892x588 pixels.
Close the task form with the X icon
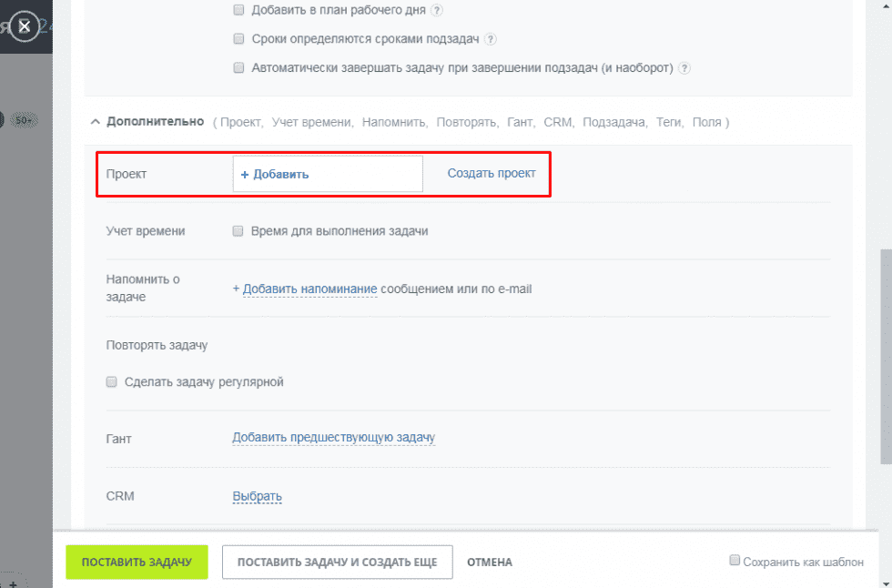coord(25,27)
